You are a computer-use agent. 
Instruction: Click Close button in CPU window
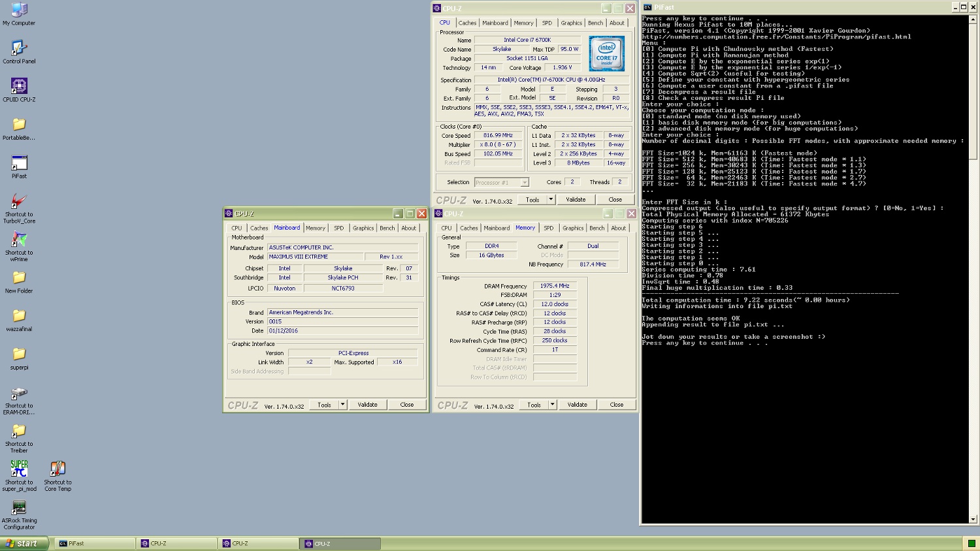coord(615,199)
